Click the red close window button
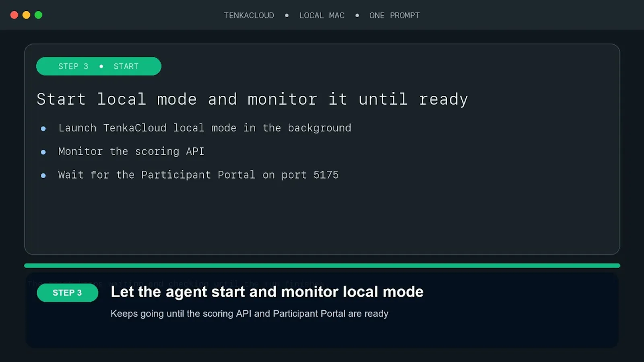This screenshot has height=362, width=644. [x=14, y=15]
